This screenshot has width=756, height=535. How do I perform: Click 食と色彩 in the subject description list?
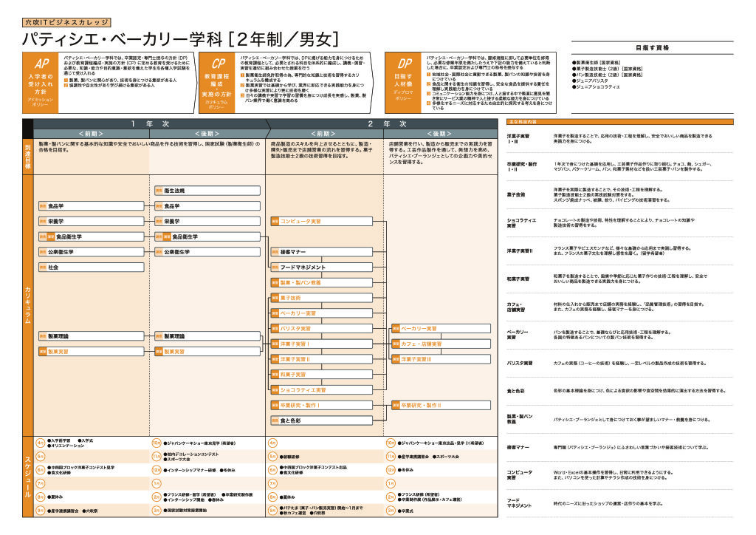515,391
